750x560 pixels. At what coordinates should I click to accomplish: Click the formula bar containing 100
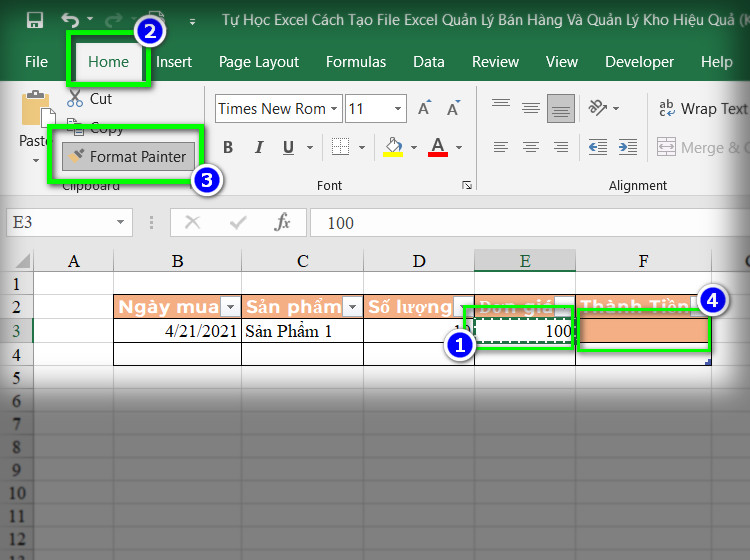[x=529, y=223]
